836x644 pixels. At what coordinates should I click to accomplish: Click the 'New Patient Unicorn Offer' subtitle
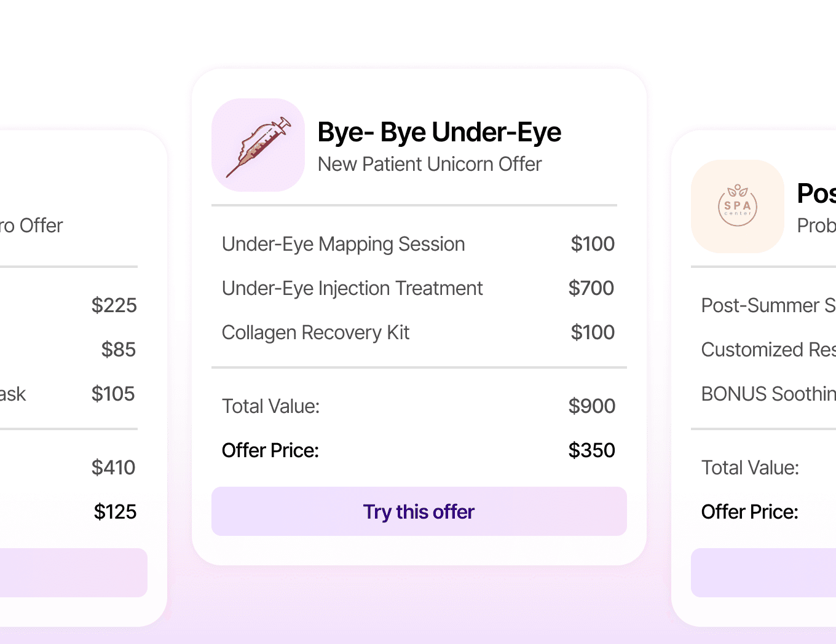click(430, 164)
